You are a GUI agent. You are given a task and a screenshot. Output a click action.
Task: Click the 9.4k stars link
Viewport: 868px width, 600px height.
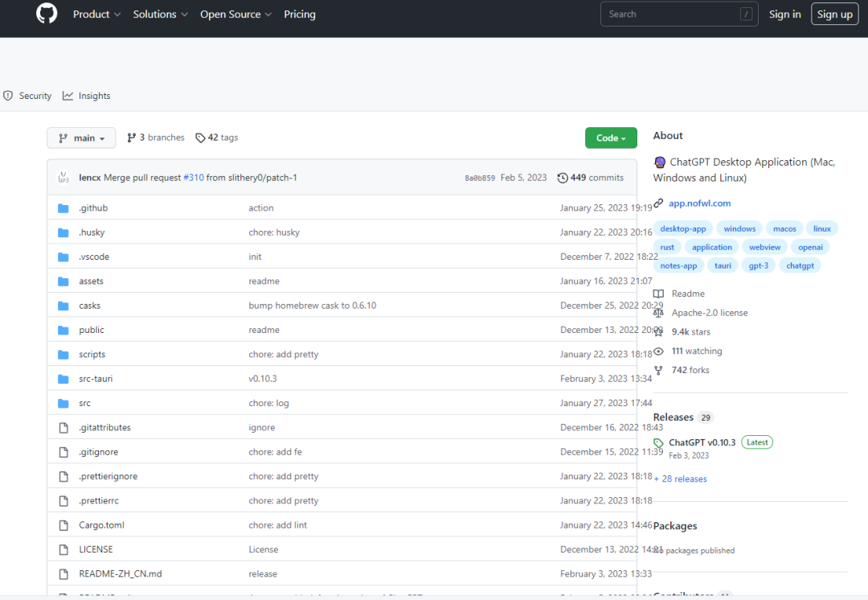click(691, 332)
